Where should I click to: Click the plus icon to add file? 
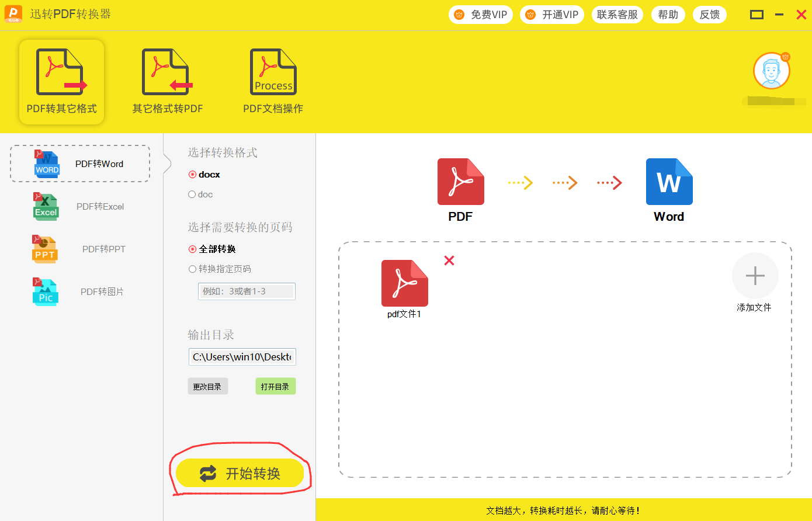coord(755,276)
